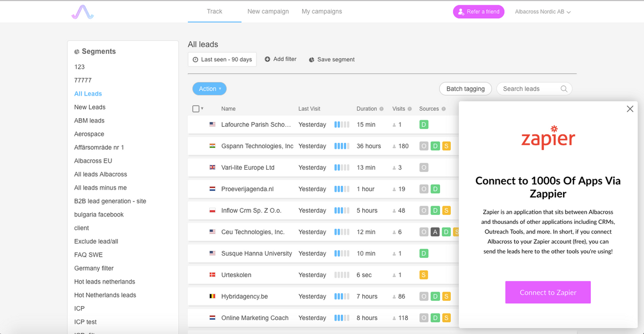Screen dimensions: 644x334
Task: Open the Aerospace segment
Action: tap(89, 134)
